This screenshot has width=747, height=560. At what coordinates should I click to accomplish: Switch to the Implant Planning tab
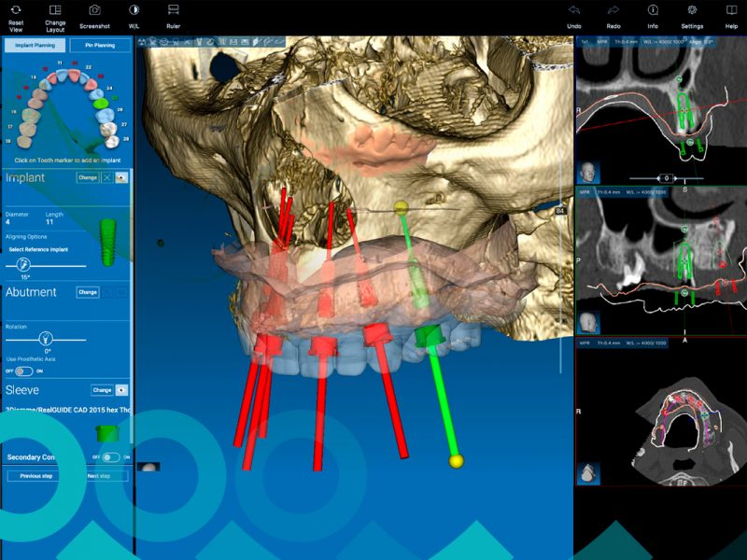35,45
